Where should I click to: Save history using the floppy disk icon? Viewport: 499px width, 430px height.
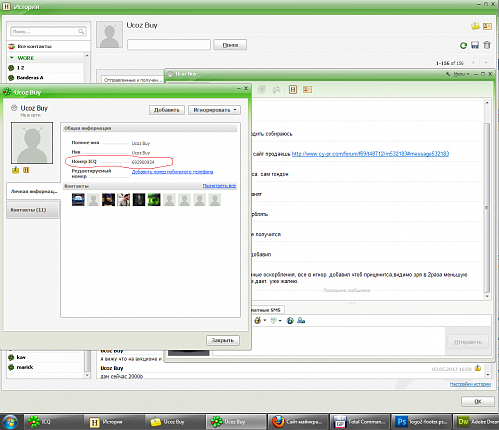[x=475, y=45]
